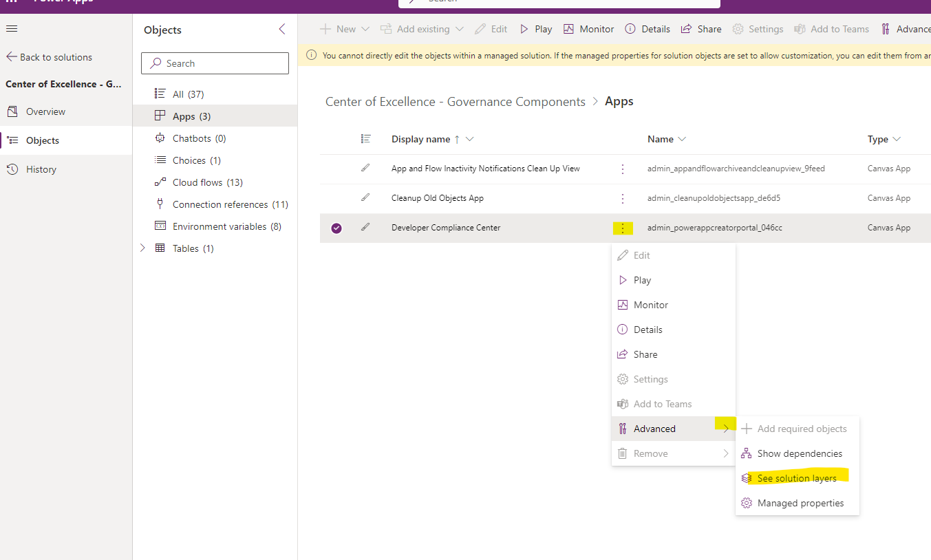Open the Display name sort dropdown
Image resolution: width=931 pixels, height=560 pixels.
coord(471,139)
